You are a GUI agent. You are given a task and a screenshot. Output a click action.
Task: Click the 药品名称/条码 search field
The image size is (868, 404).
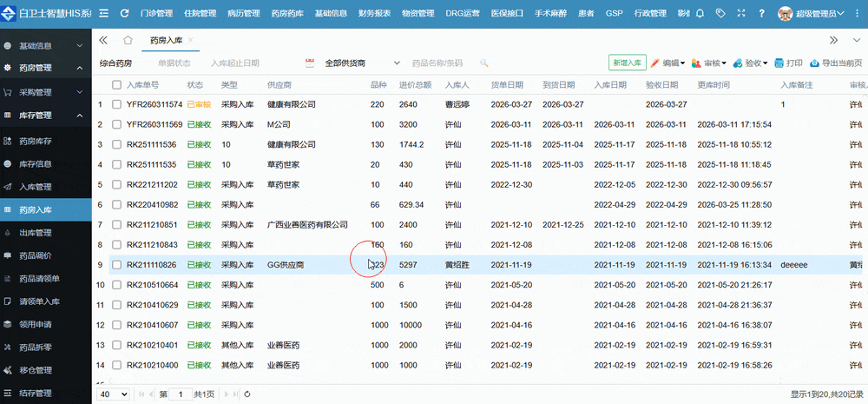coord(438,63)
